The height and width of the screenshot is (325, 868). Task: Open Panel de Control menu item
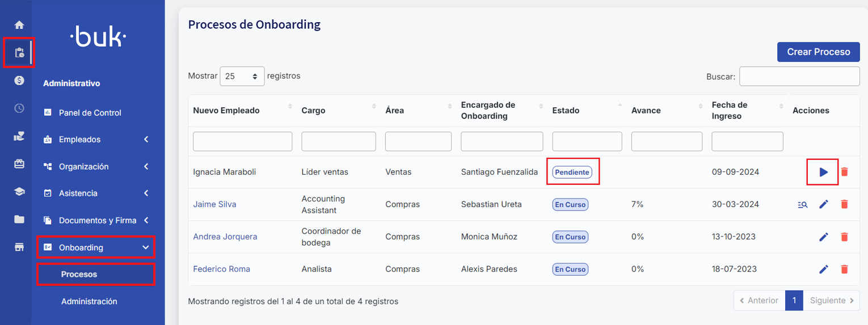point(90,113)
